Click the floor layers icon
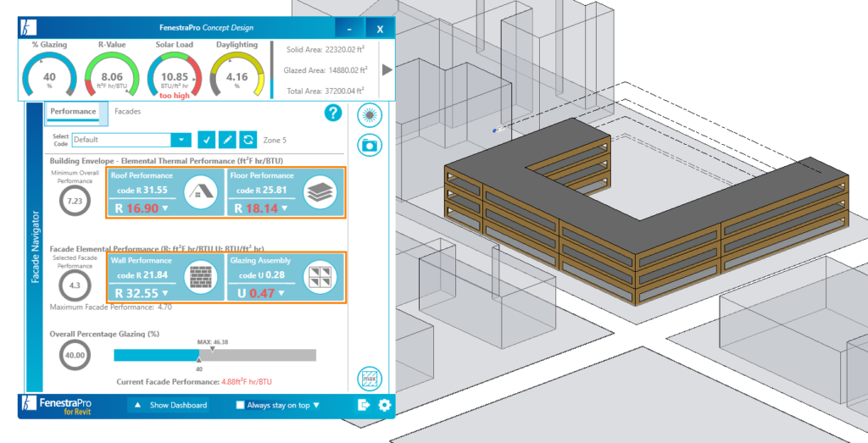 tap(320, 192)
